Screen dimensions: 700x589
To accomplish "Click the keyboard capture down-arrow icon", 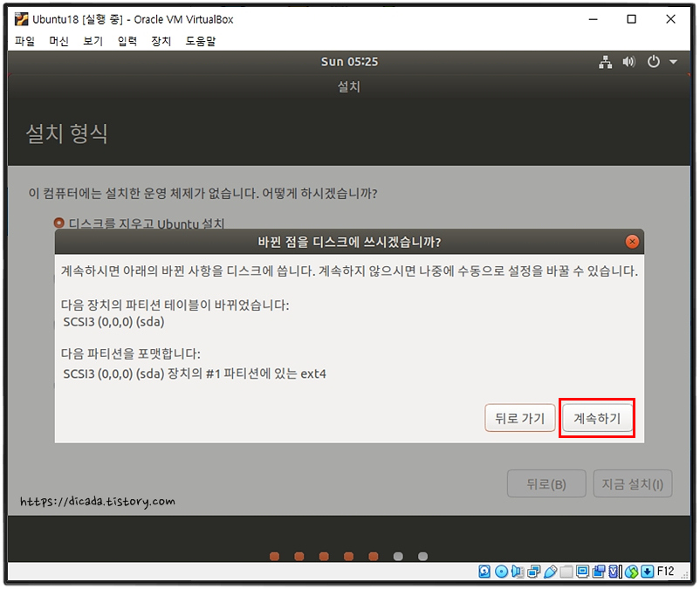I will 648,572.
